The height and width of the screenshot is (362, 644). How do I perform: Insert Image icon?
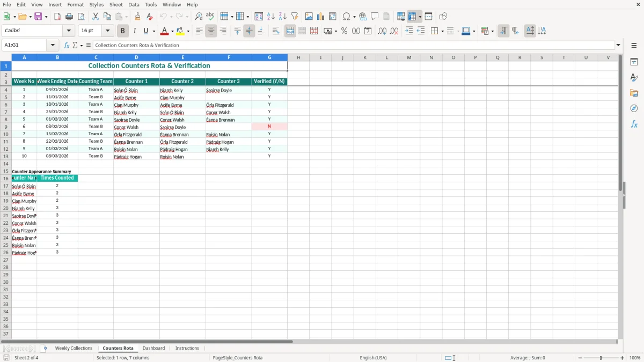(x=309, y=17)
